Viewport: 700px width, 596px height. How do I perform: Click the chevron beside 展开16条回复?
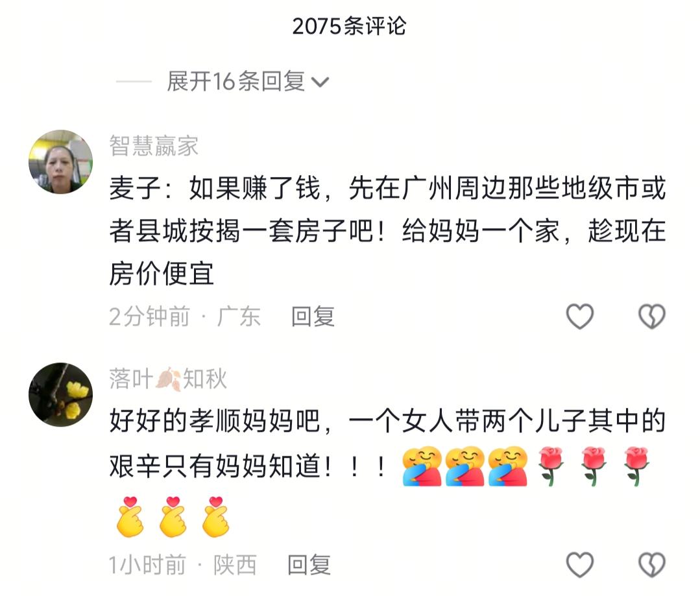320,82
